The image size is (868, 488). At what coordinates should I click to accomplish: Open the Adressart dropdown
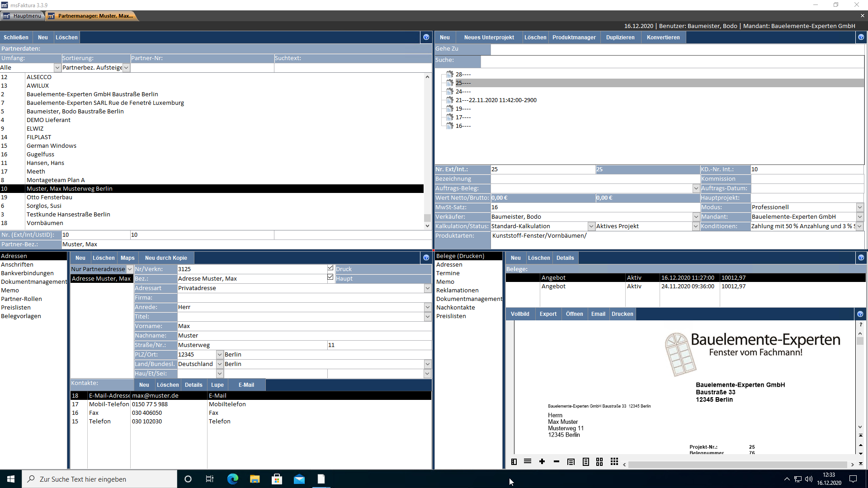[x=427, y=288]
